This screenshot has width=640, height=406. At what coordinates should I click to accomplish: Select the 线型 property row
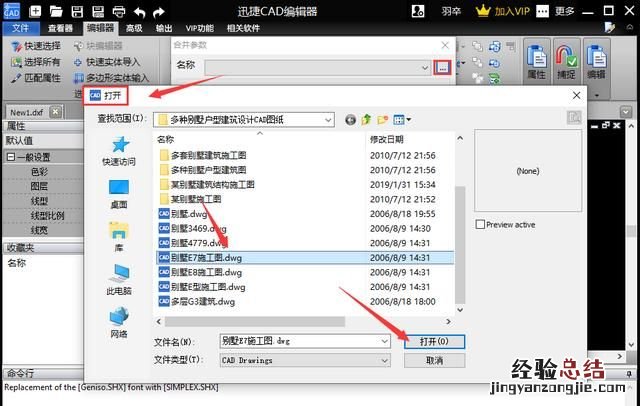click(x=43, y=201)
